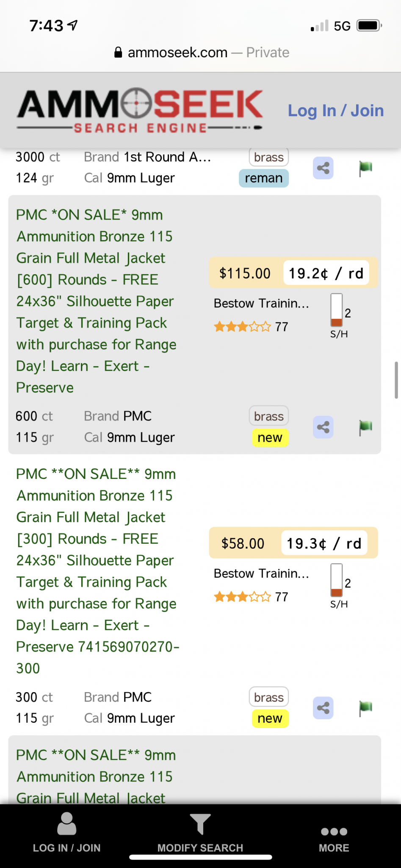The height and width of the screenshot is (868, 401).
Task: Share the 3000 ct 1st Round listing
Action: click(323, 168)
